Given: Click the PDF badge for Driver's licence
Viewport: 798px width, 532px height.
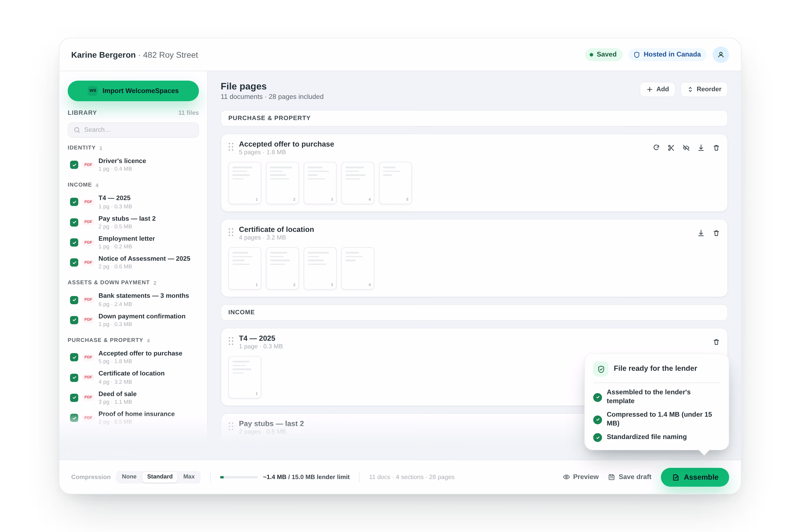Looking at the screenshot, I should tap(88, 164).
